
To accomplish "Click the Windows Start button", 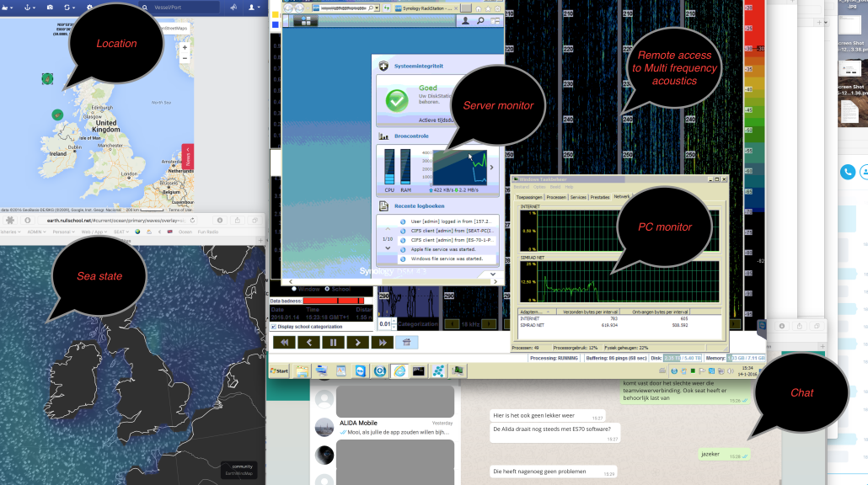I will point(280,371).
